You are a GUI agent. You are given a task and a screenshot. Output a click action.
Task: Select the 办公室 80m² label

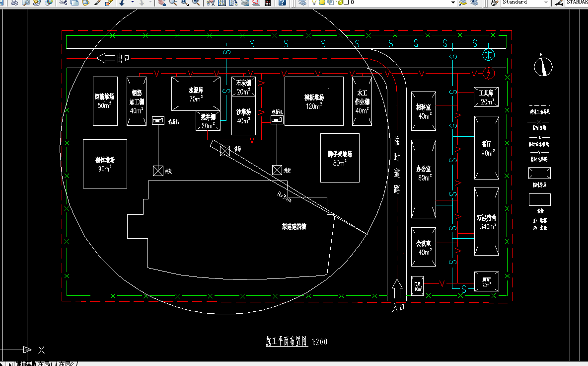click(424, 173)
